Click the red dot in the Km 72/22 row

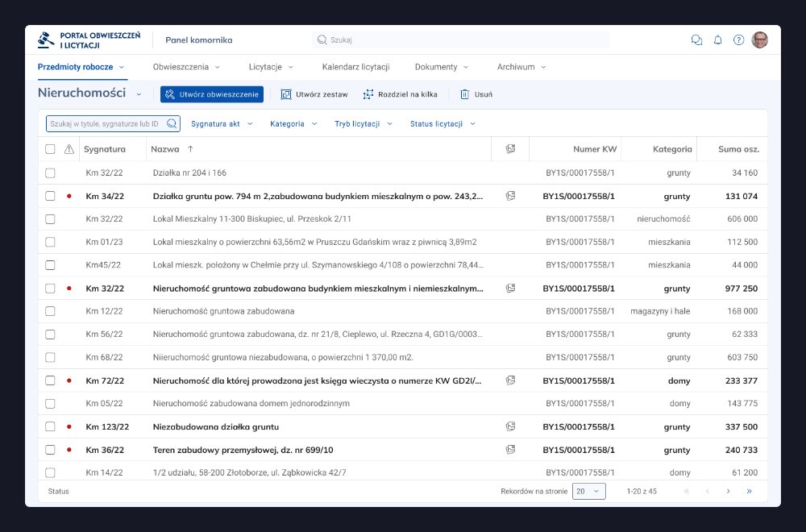[69, 380]
